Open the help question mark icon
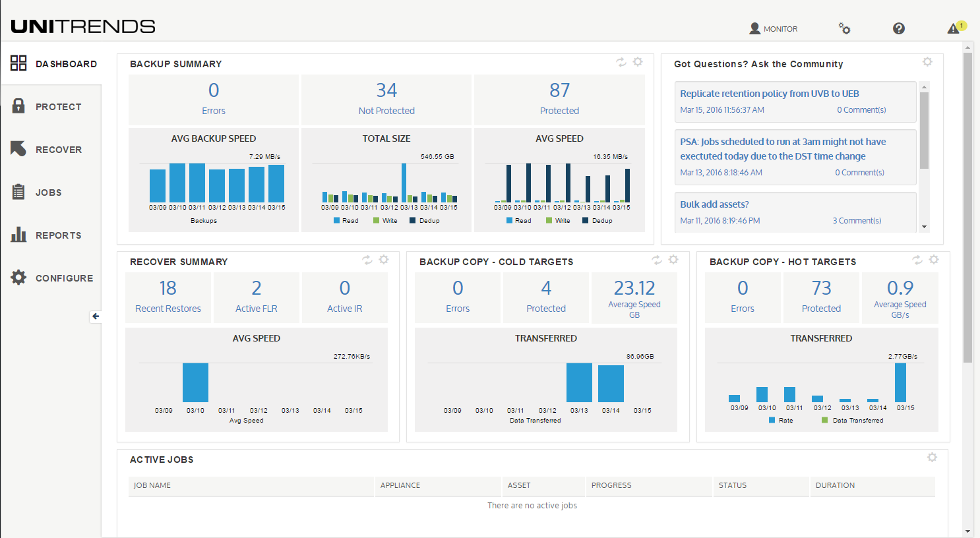The image size is (980, 538). [899, 28]
